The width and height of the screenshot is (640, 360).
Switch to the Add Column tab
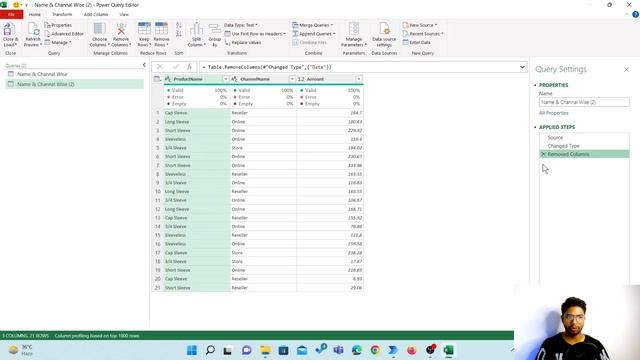point(96,14)
